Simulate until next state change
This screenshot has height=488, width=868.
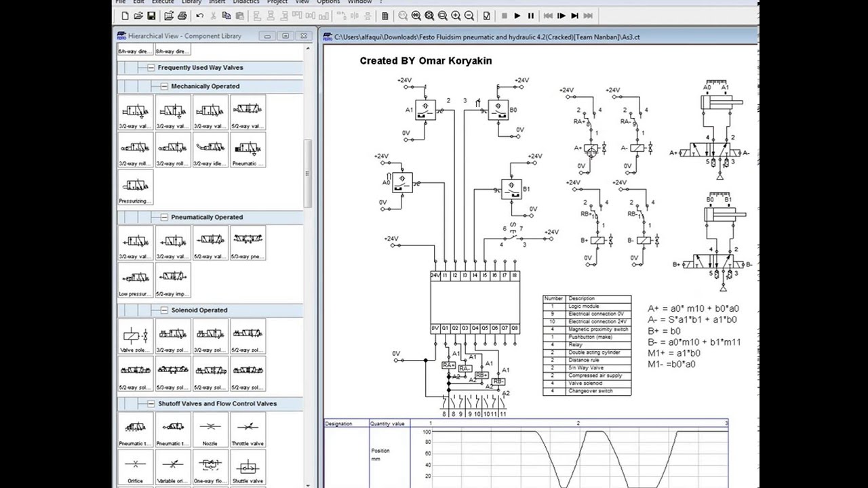575,16
